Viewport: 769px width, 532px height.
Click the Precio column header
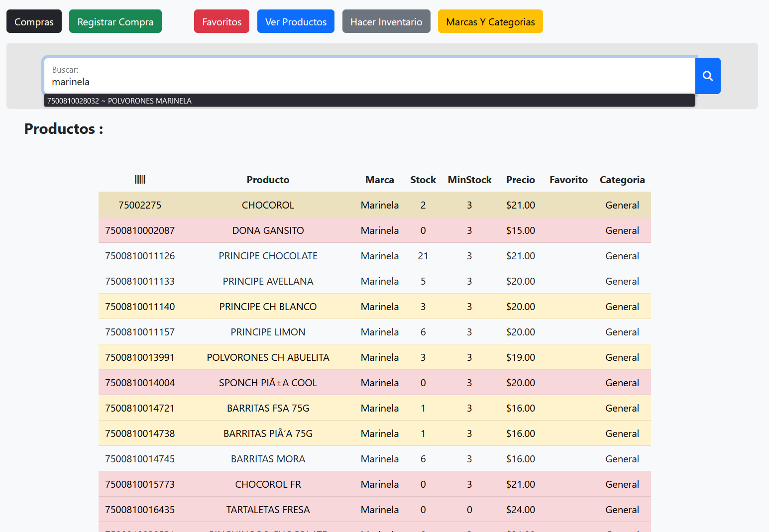[521, 180]
